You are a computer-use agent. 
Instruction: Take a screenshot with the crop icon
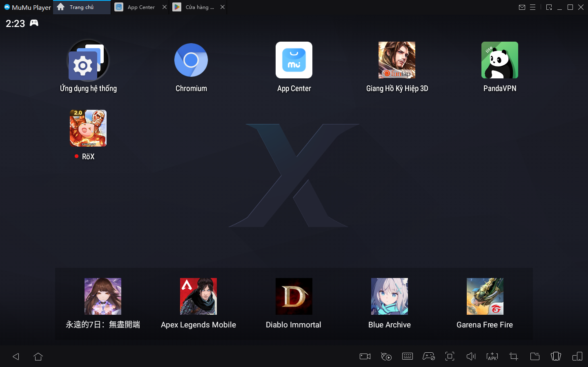[513, 356]
